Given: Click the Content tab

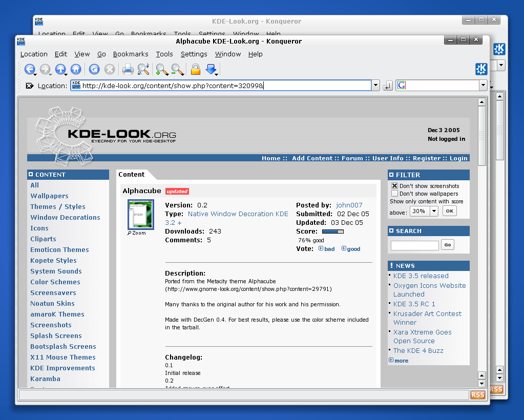Looking at the screenshot, I should (x=132, y=175).
